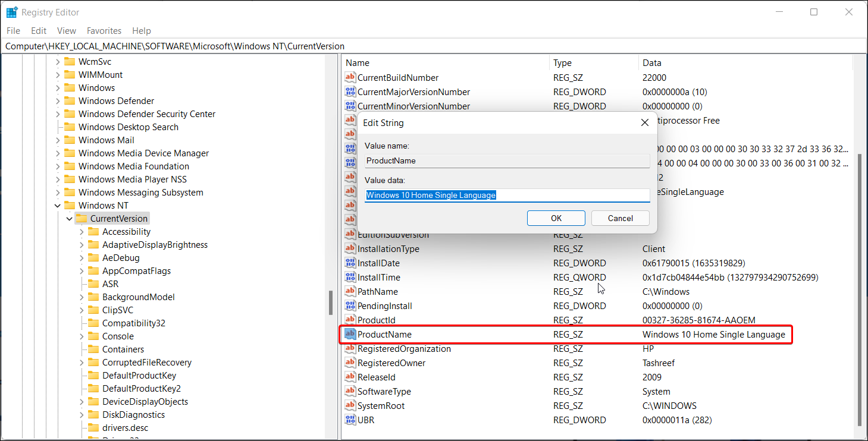Expand the AeDebug subkey
Screen dimensions: 868x441
tap(82, 258)
